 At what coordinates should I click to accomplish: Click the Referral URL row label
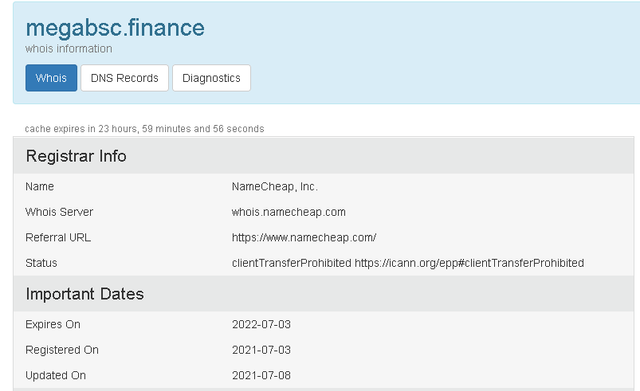[x=58, y=238]
